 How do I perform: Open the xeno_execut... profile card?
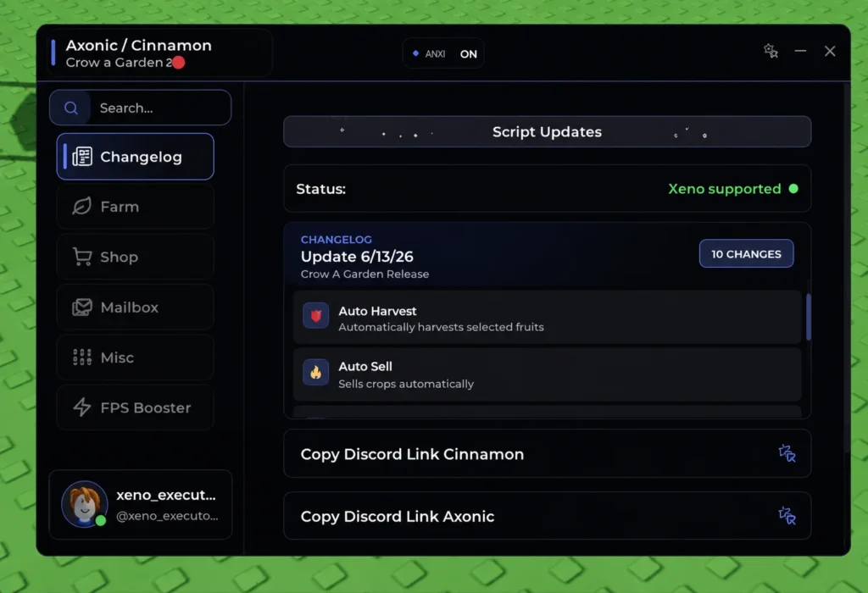tap(140, 504)
